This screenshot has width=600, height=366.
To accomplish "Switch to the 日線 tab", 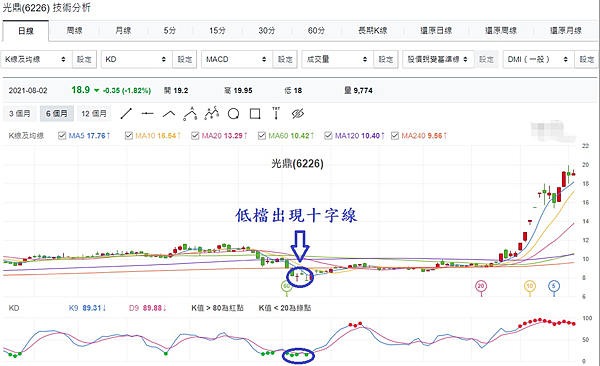I will pos(26,31).
